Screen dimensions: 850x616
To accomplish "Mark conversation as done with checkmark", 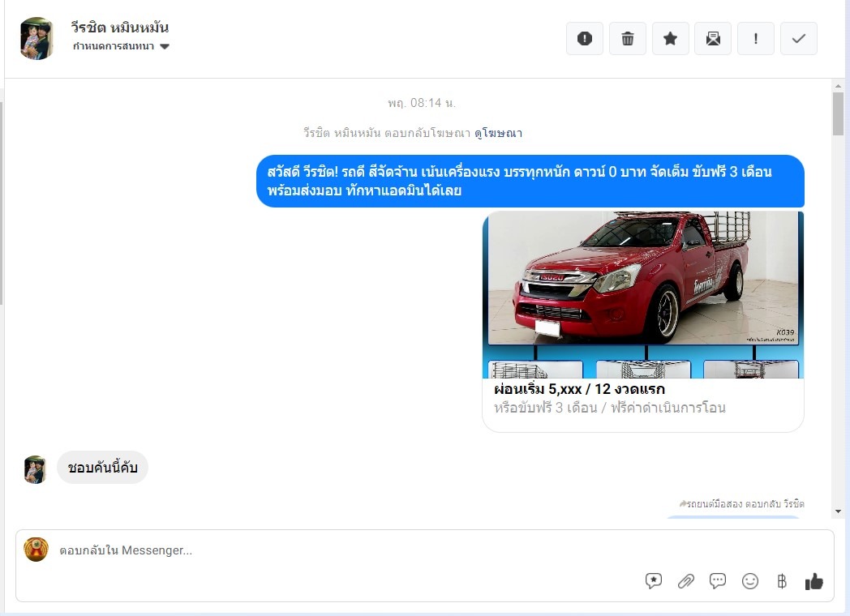I will point(799,39).
